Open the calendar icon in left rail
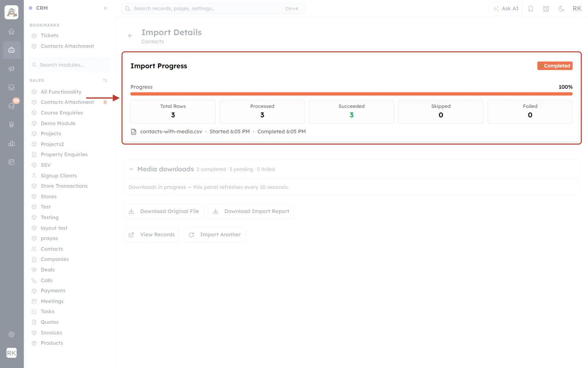 pos(11,162)
